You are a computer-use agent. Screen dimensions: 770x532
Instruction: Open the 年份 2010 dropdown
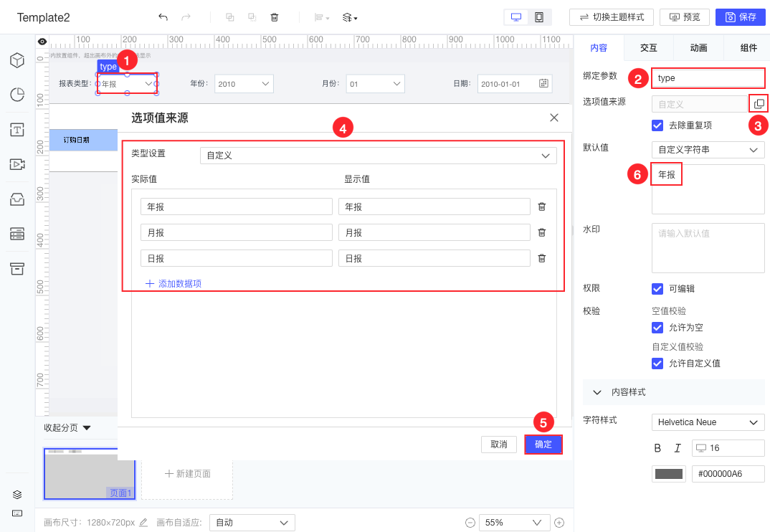244,83
